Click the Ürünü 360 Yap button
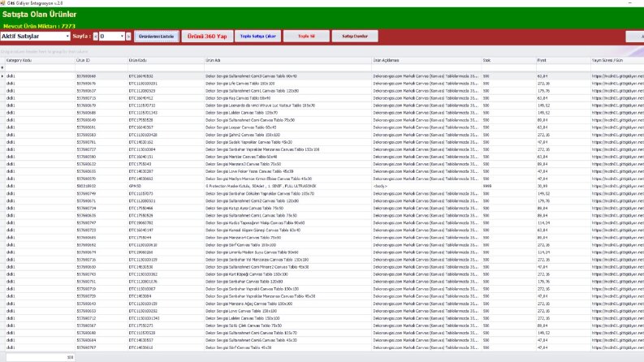This screenshot has width=644, height=362. [207, 36]
